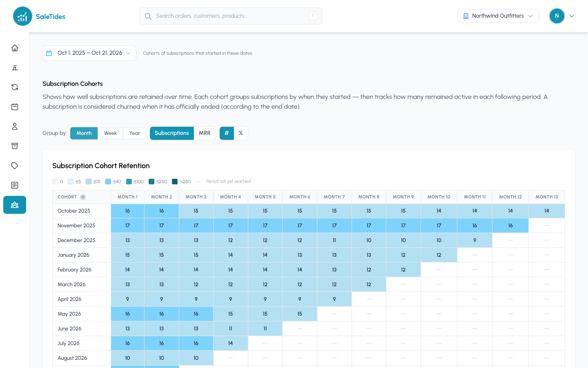This screenshot has height=368, width=588.
Task: Group cohorts by Week
Action: pos(110,133)
